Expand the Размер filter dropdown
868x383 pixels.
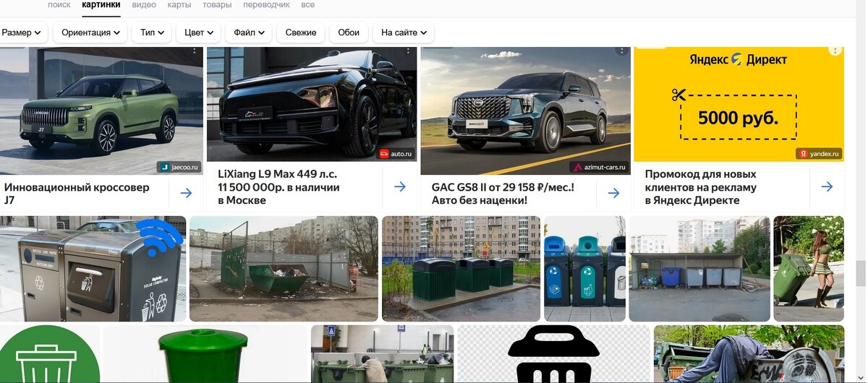click(22, 33)
